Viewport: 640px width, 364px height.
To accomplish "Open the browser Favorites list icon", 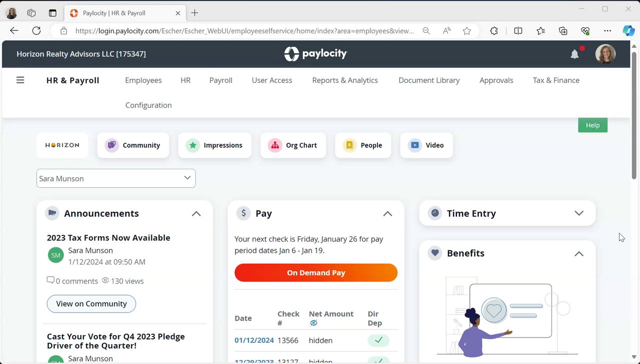I will click(x=540, y=31).
